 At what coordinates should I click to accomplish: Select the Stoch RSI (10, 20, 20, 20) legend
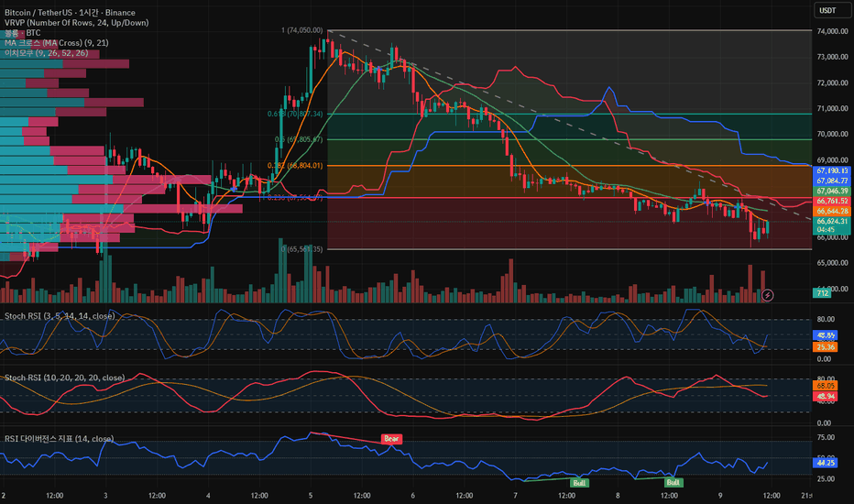64,378
